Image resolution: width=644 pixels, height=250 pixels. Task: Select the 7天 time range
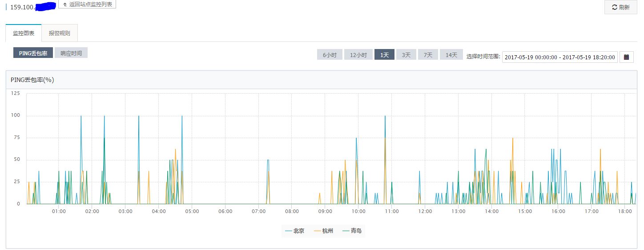point(428,55)
